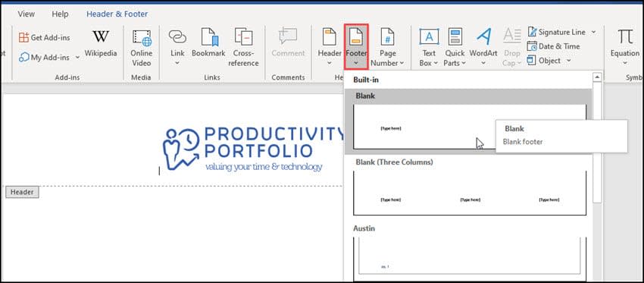Expand My Add-ins dropdown arrow
Viewport: 644px width, 283px height.
pyautogui.click(x=77, y=57)
